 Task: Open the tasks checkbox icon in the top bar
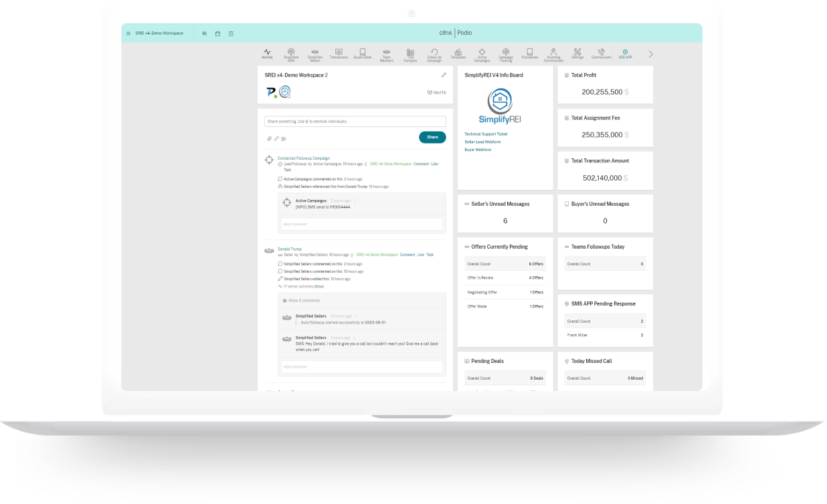[232, 33]
